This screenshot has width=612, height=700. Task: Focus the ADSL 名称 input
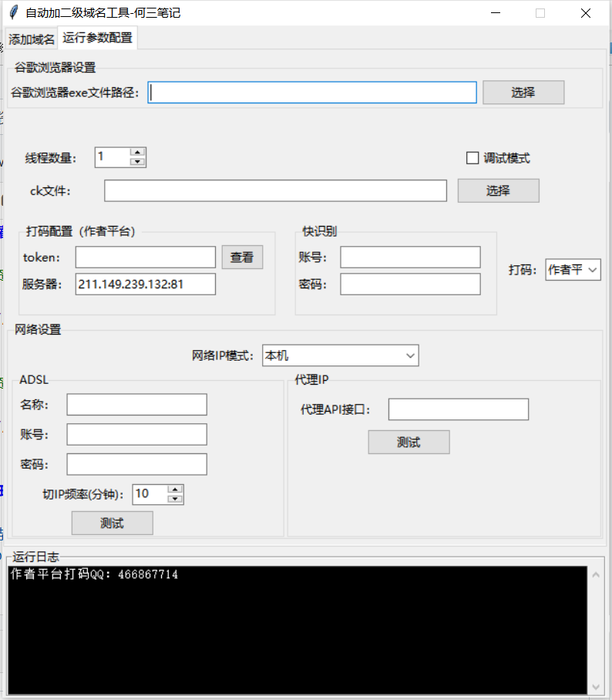coord(136,405)
